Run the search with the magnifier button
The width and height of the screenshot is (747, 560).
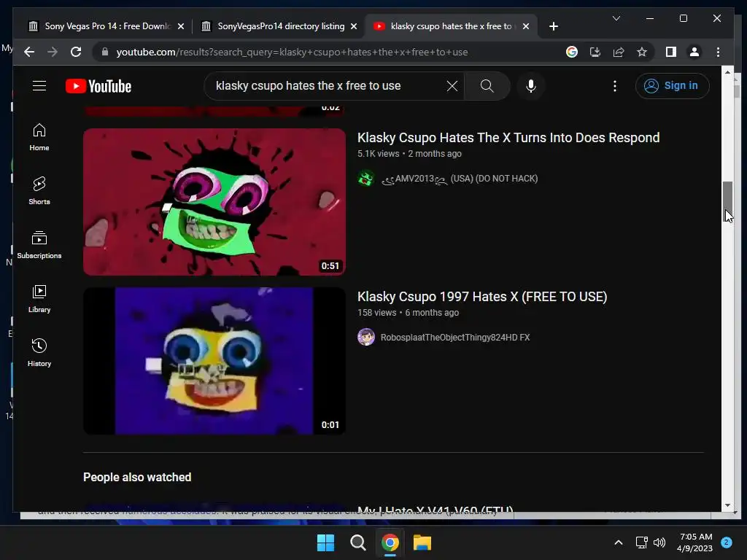click(487, 86)
